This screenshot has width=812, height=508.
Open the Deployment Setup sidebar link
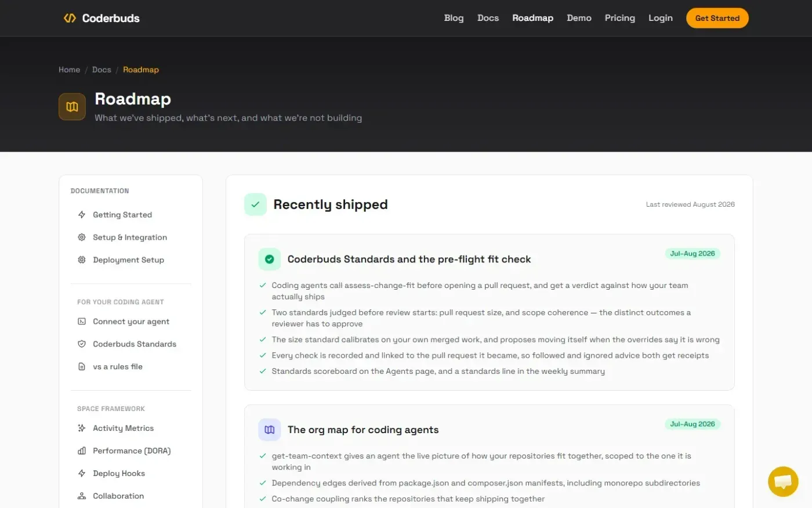[128, 260]
